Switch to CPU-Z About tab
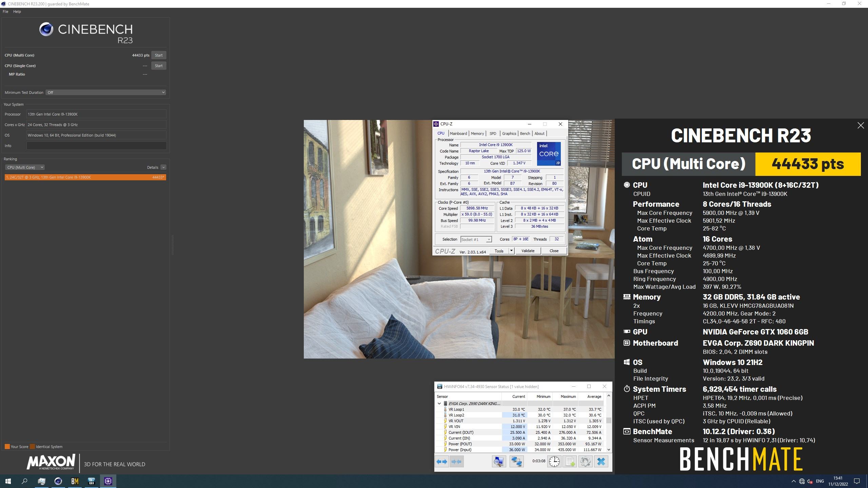 [539, 134]
